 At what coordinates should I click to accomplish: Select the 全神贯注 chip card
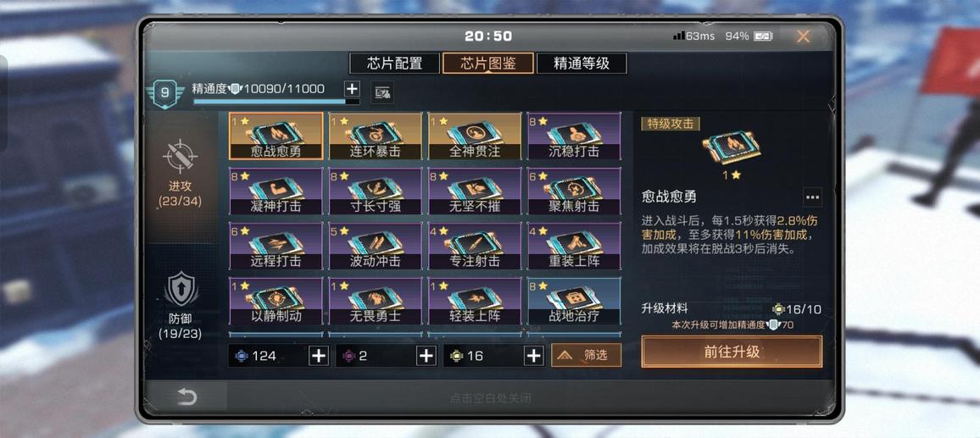[475, 136]
